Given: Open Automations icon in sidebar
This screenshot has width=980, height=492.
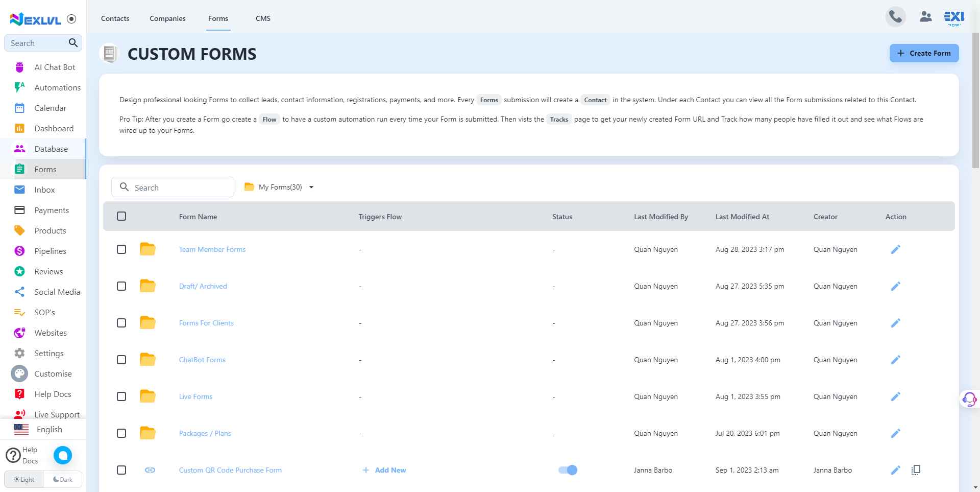Looking at the screenshot, I should pyautogui.click(x=19, y=87).
